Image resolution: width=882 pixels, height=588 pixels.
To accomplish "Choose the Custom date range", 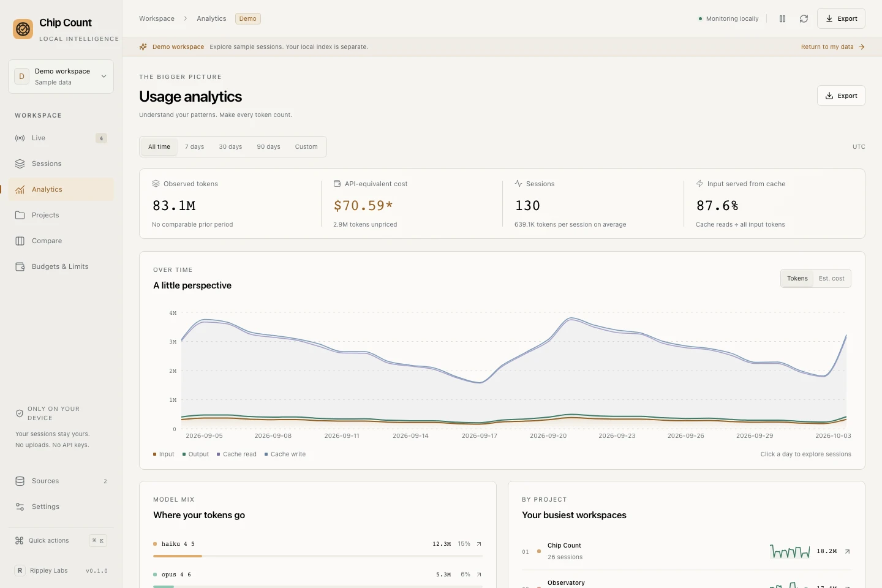I will point(306,147).
